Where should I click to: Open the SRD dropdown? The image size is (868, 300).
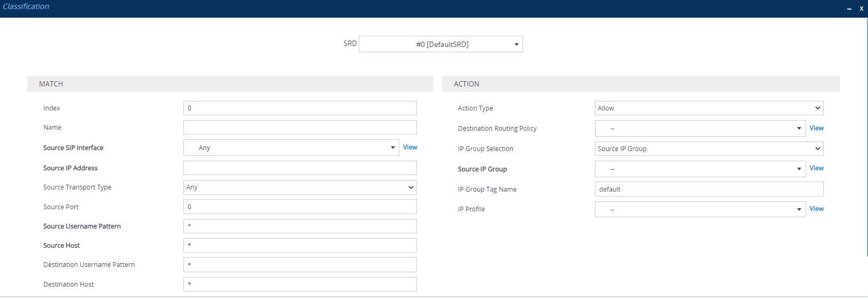coord(440,44)
